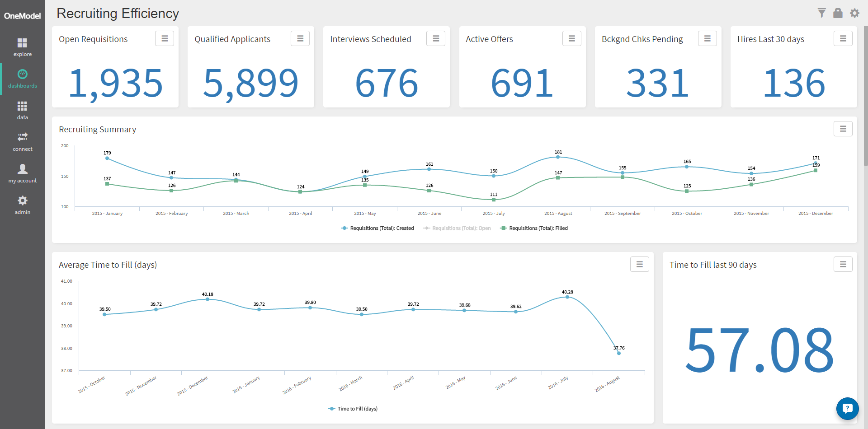Open the filter icon in the header
The height and width of the screenshot is (429, 868).
(821, 13)
